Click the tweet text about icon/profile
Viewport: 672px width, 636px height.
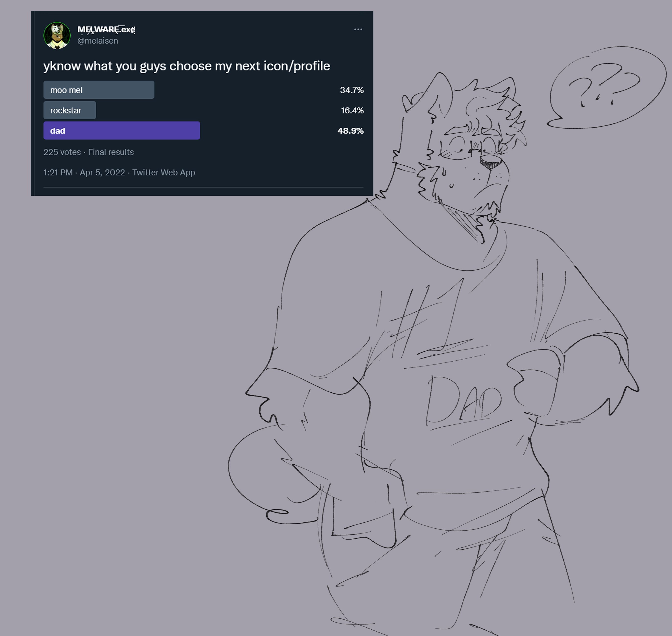[186, 66]
